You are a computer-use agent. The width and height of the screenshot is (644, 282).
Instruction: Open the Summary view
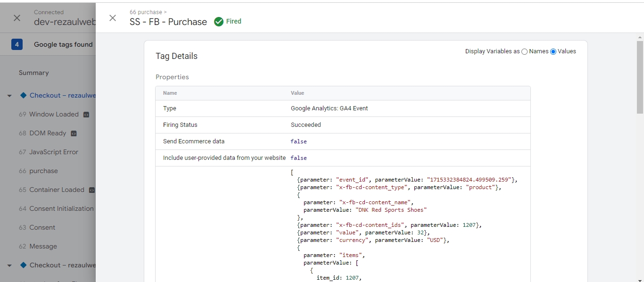[34, 73]
